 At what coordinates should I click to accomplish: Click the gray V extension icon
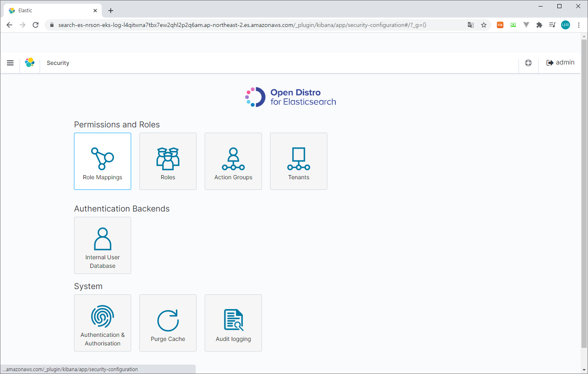[x=526, y=25]
